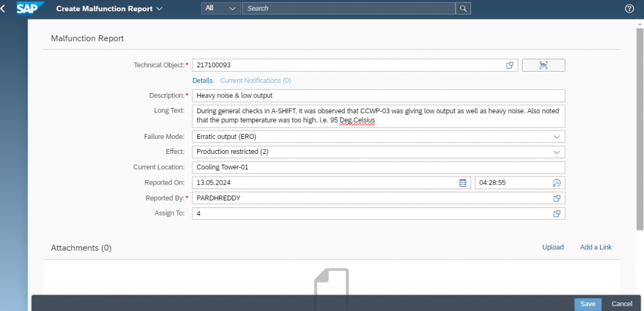Open the Reported On calendar picker
Image resolution: width=644 pixels, height=311 pixels.
point(462,183)
